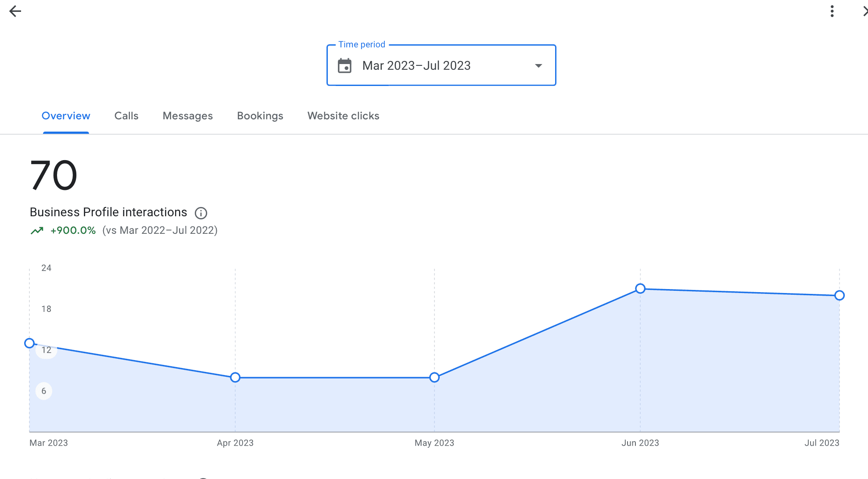Select the Jun 2023 data point on chart
The height and width of the screenshot is (479, 868).
click(x=640, y=288)
